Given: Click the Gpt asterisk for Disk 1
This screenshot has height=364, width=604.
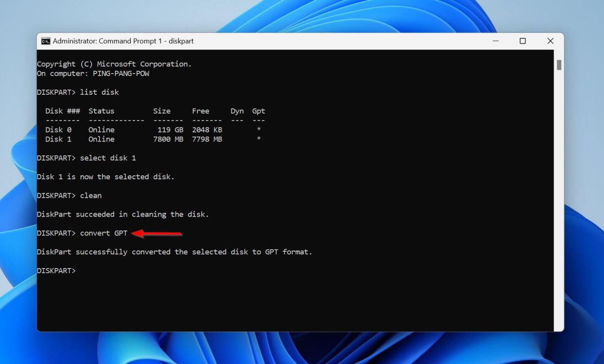Looking at the screenshot, I should click(258, 139).
